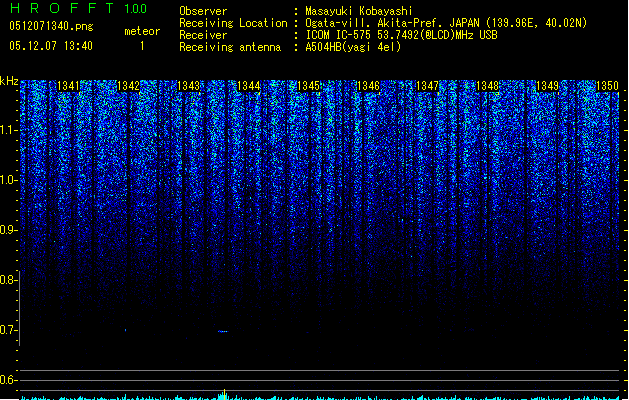Select the Ogata-vill. Akita-Pref. JAPAN location text
Image resolution: width=629 pixels, height=400 pixels.
pos(446,23)
